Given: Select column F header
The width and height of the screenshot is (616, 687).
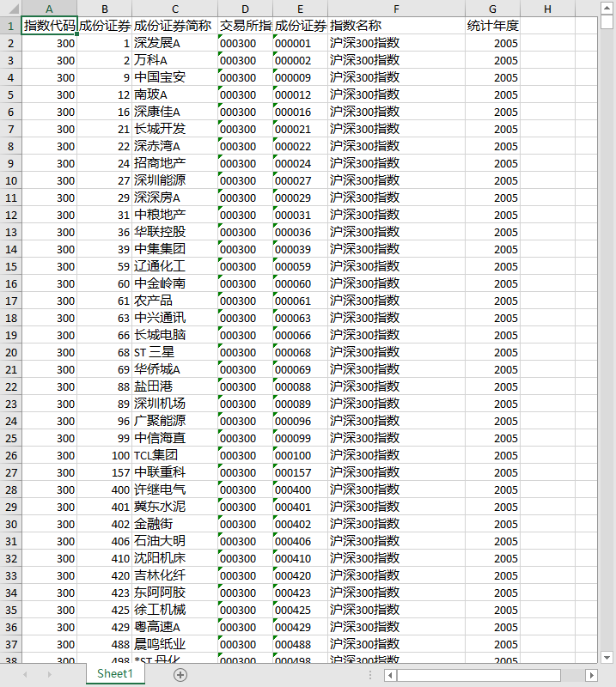Looking at the screenshot, I should pos(396,9).
